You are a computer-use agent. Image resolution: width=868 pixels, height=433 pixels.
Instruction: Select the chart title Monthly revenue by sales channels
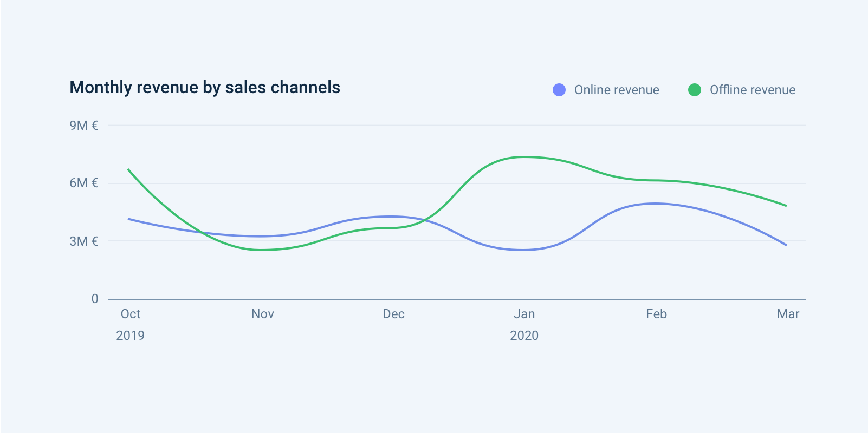pos(205,88)
